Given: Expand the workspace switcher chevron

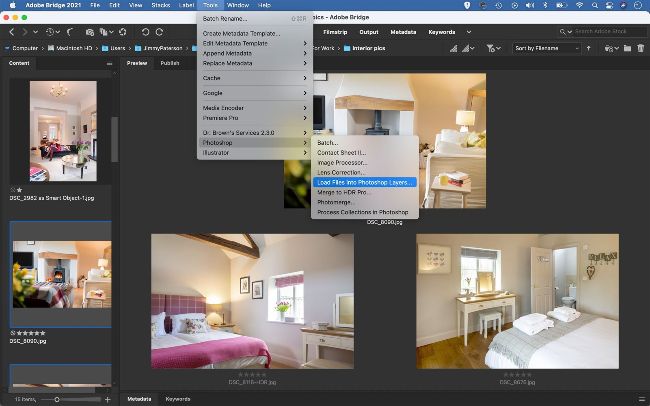Looking at the screenshot, I should pyautogui.click(x=469, y=32).
